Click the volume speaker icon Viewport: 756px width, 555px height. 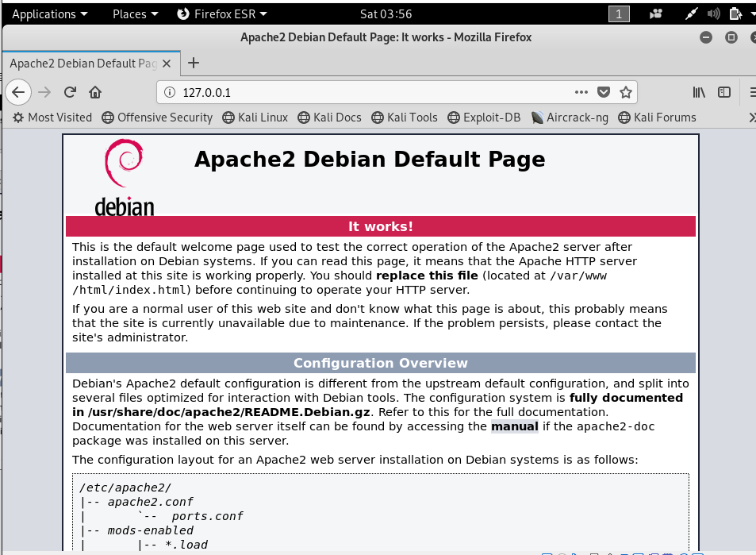(x=714, y=14)
